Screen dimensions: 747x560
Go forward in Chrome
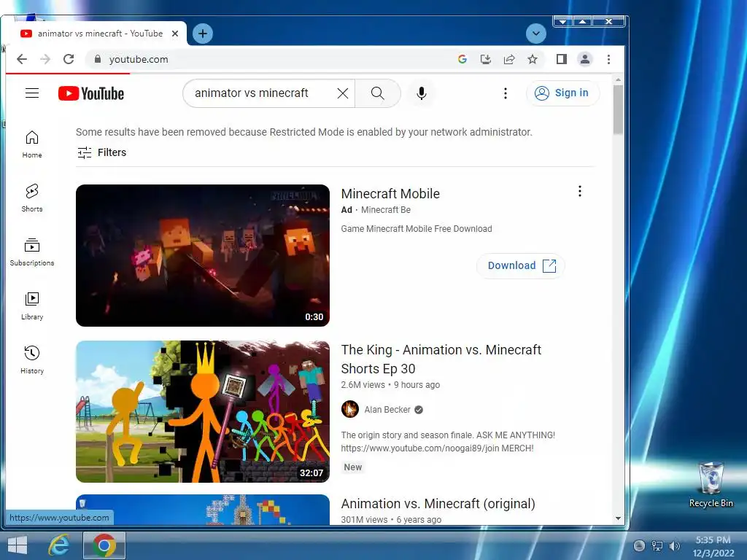[x=45, y=59]
